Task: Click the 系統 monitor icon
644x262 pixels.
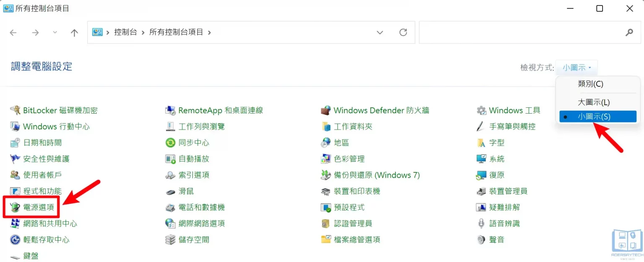Action: point(481,159)
